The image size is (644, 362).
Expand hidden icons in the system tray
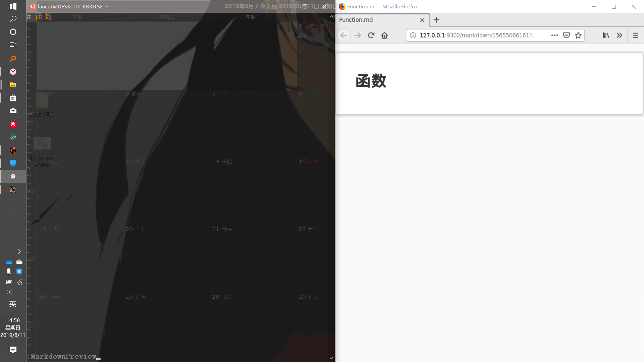click(19, 252)
